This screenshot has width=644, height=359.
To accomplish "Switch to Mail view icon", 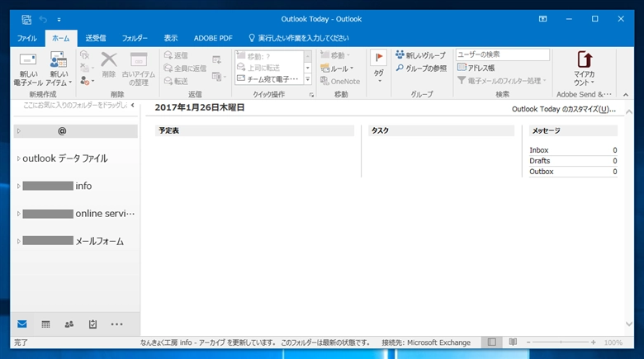I will pos(22,324).
